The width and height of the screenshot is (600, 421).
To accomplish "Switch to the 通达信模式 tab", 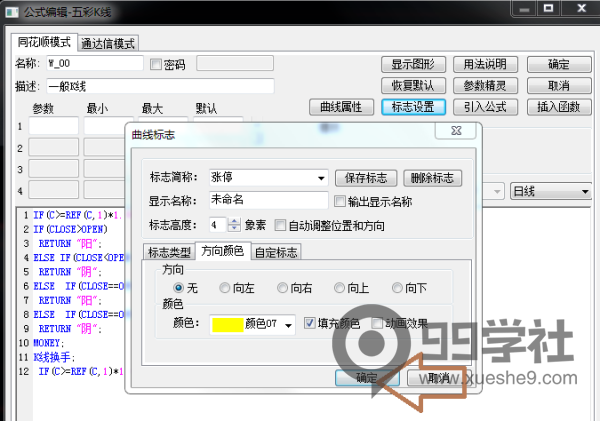I will (108, 44).
